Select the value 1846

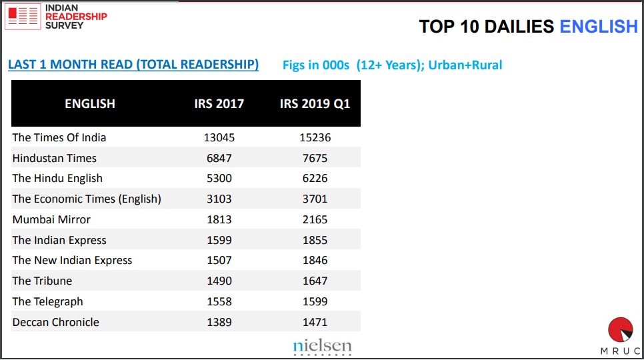click(x=315, y=260)
